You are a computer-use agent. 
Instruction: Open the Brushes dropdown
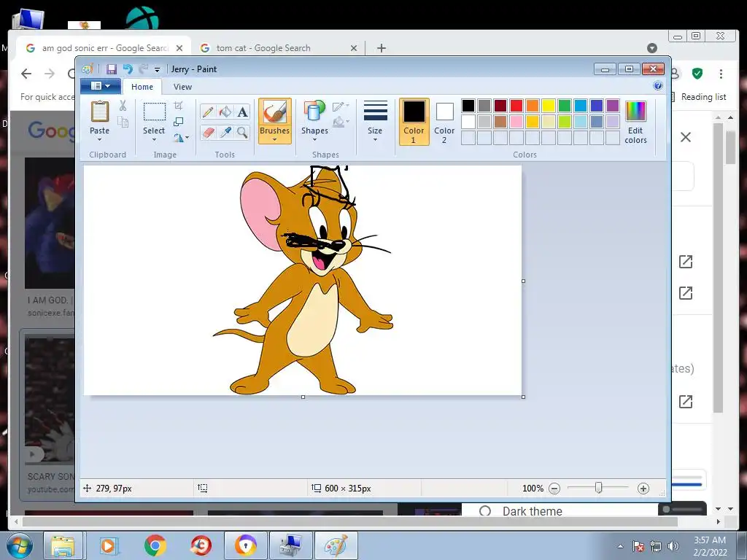point(274,136)
